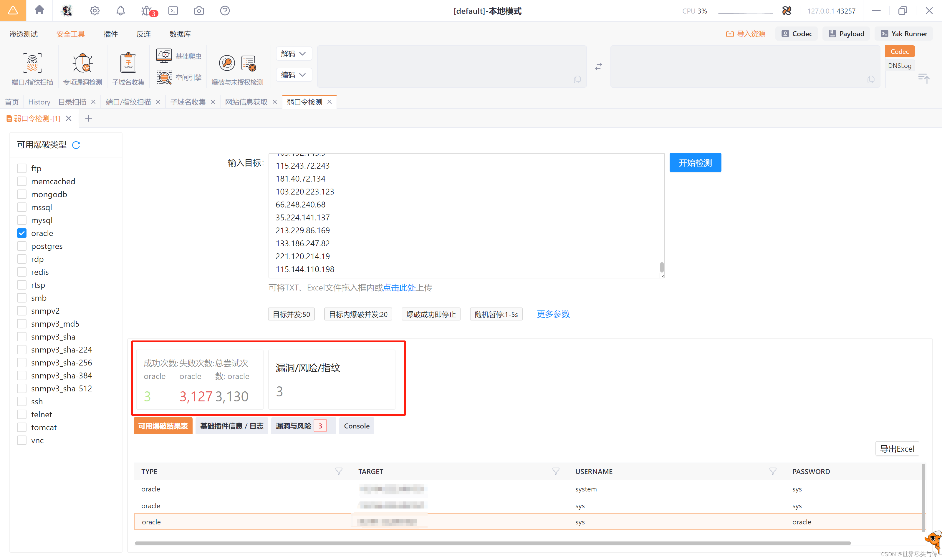The width and height of the screenshot is (942, 560).
Task: Enable the memcached checkbox
Action: click(22, 181)
